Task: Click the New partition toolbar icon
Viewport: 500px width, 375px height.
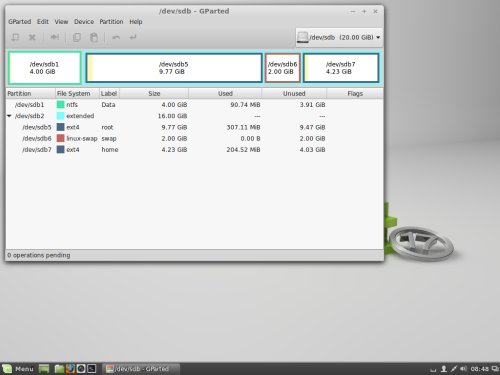Action: pos(15,37)
